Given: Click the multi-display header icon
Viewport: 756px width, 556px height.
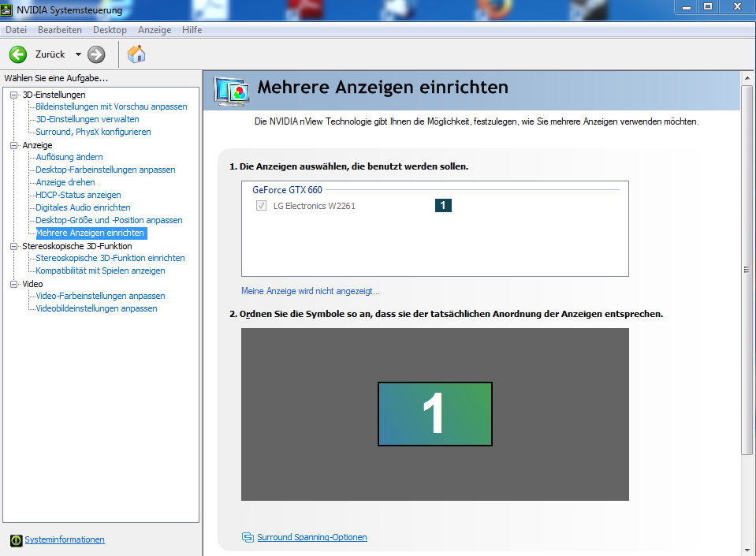Looking at the screenshot, I should pyautogui.click(x=232, y=91).
